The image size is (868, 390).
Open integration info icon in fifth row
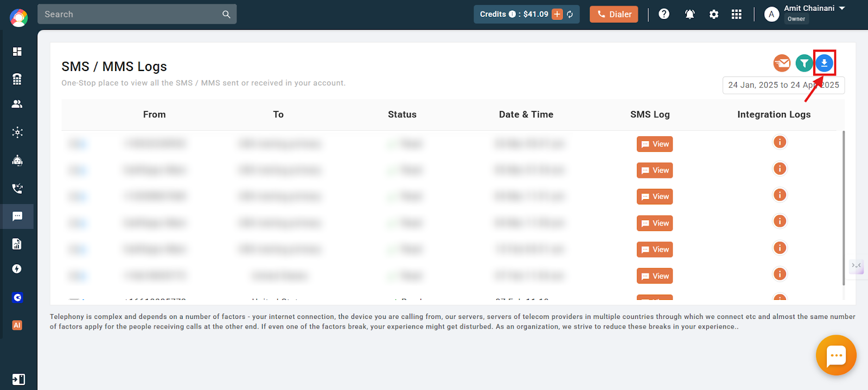[780, 248]
